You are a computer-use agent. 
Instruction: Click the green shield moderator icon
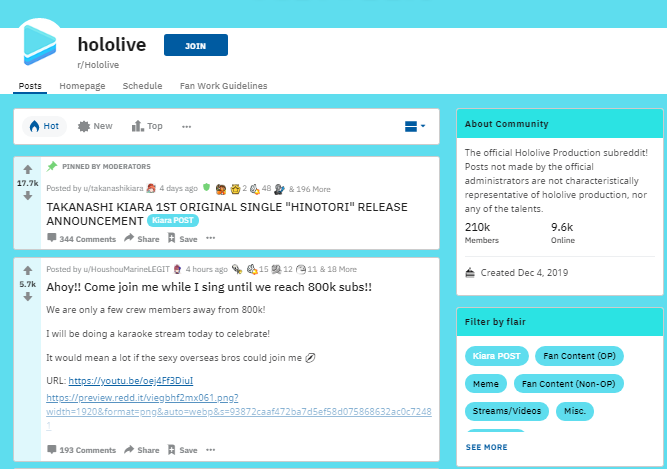(x=206, y=187)
